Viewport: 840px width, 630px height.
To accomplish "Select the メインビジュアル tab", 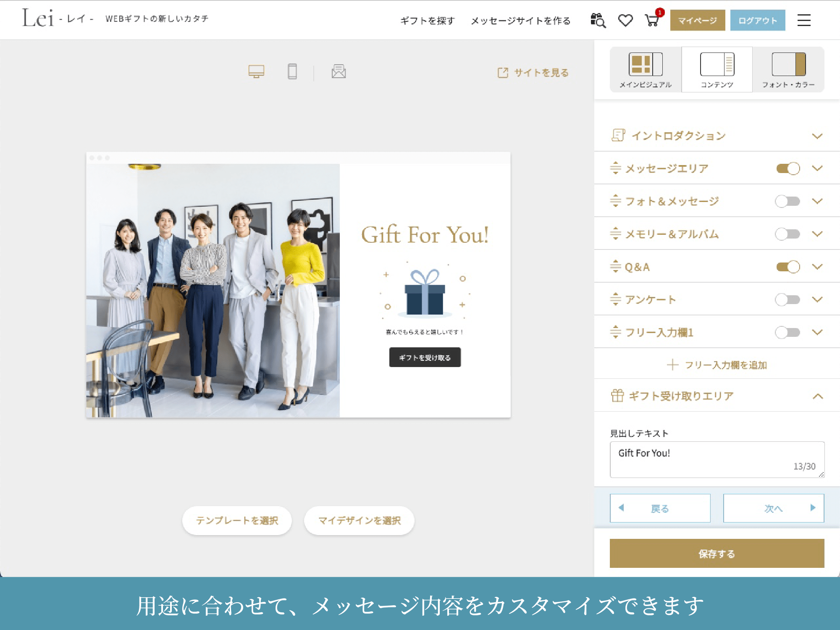I will click(x=646, y=70).
